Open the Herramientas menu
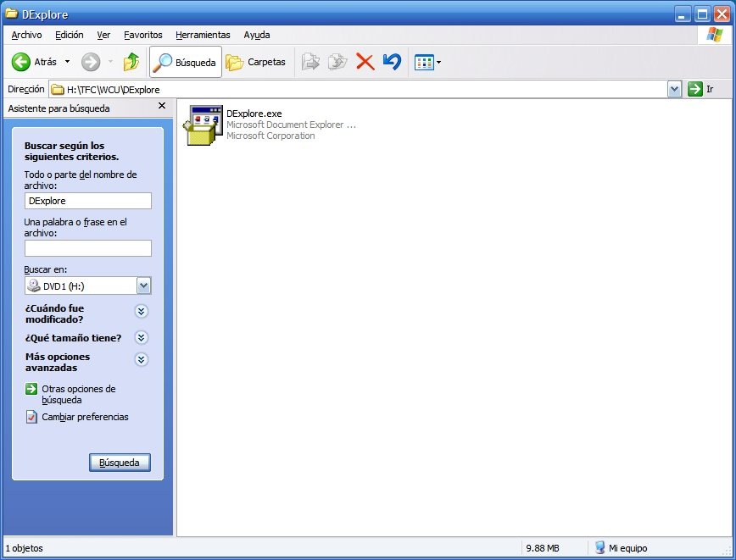736x560 pixels. coord(203,35)
